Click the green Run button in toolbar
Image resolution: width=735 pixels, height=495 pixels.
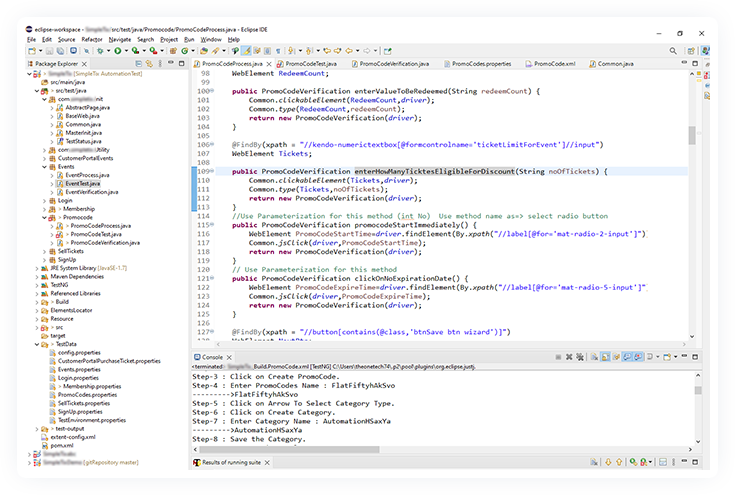[117, 50]
